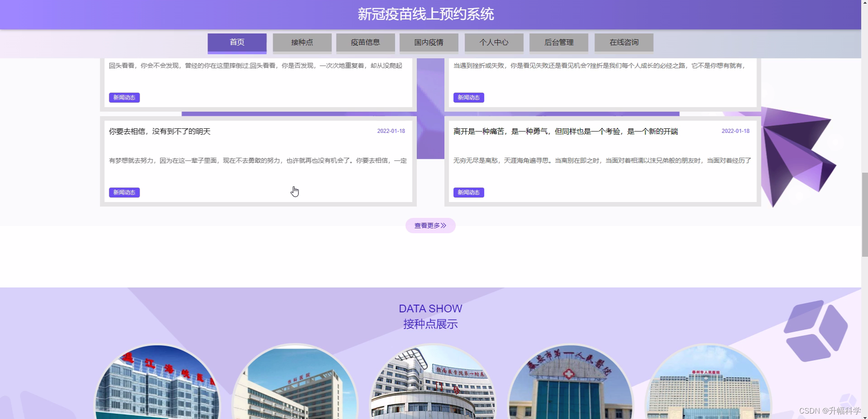Screen dimensions: 868x419
Task: Open the 在线咨询 tab
Action: 623,42
